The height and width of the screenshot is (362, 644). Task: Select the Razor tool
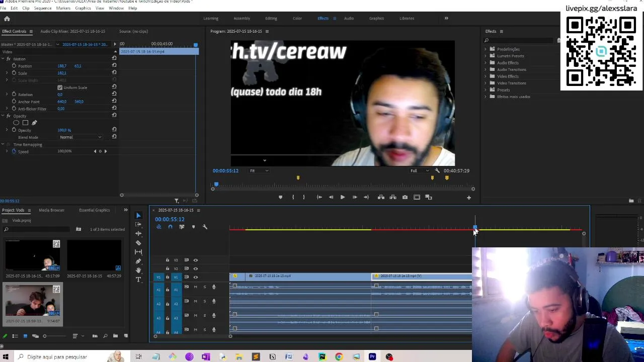138,243
